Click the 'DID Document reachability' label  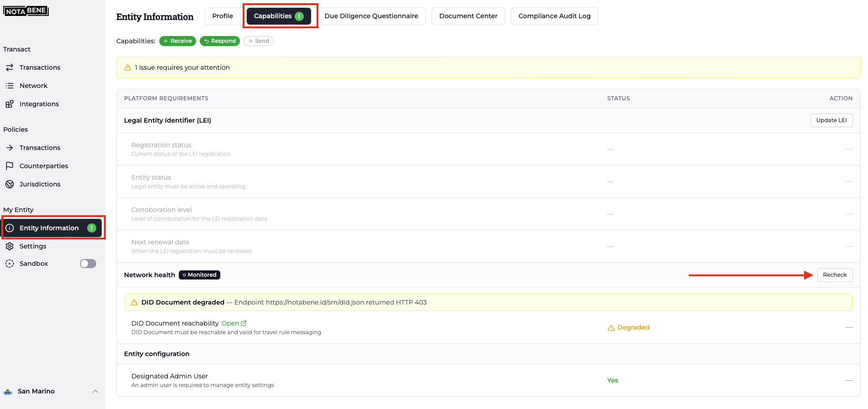coord(175,323)
